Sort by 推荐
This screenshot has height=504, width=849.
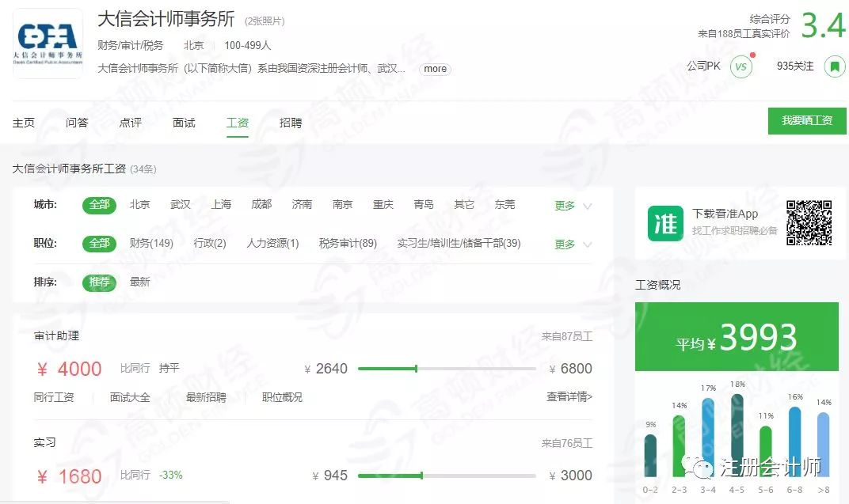coord(99,282)
